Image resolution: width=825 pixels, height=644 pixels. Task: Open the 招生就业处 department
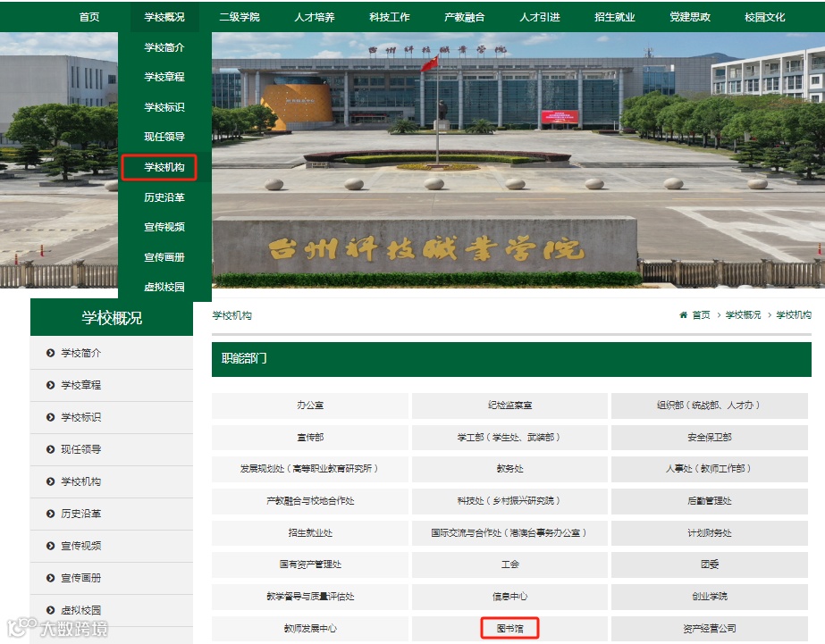pyautogui.click(x=310, y=533)
